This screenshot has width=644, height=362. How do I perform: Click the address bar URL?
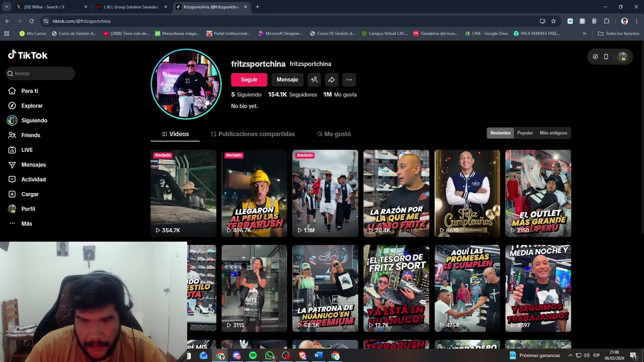pyautogui.click(x=82, y=21)
